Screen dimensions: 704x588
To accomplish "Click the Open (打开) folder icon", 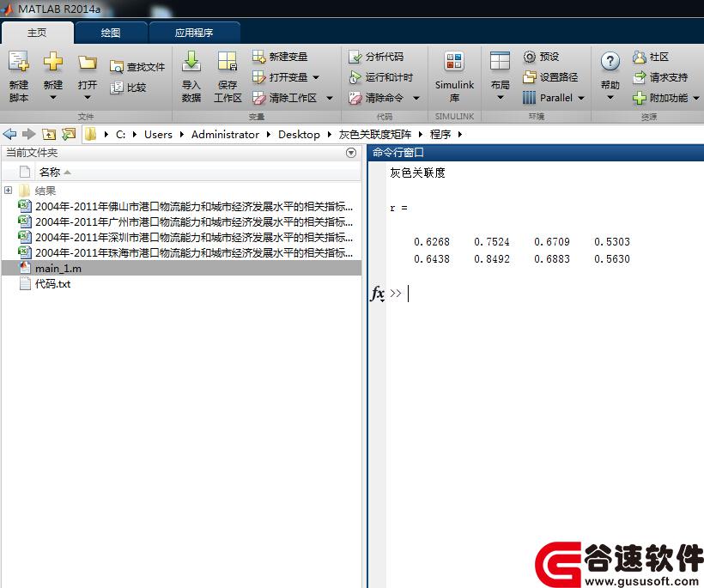I will pos(87,63).
